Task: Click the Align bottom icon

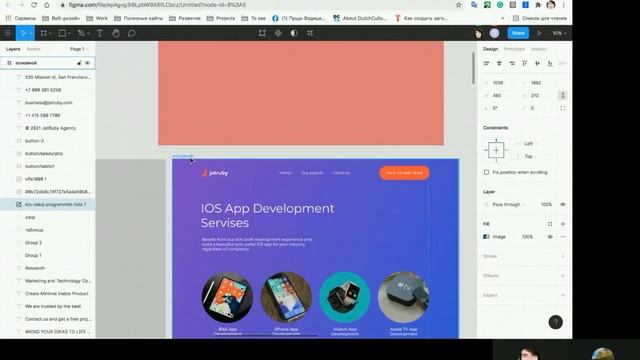Action: tap(550, 63)
